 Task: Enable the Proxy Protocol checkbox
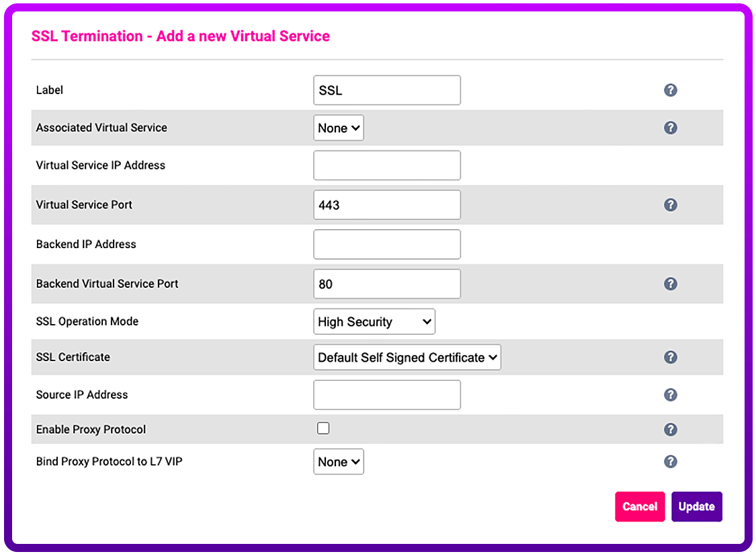[323, 428]
